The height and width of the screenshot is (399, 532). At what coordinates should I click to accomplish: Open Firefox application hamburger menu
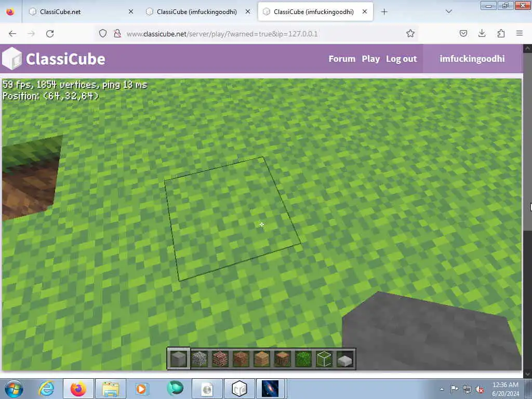click(520, 33)
